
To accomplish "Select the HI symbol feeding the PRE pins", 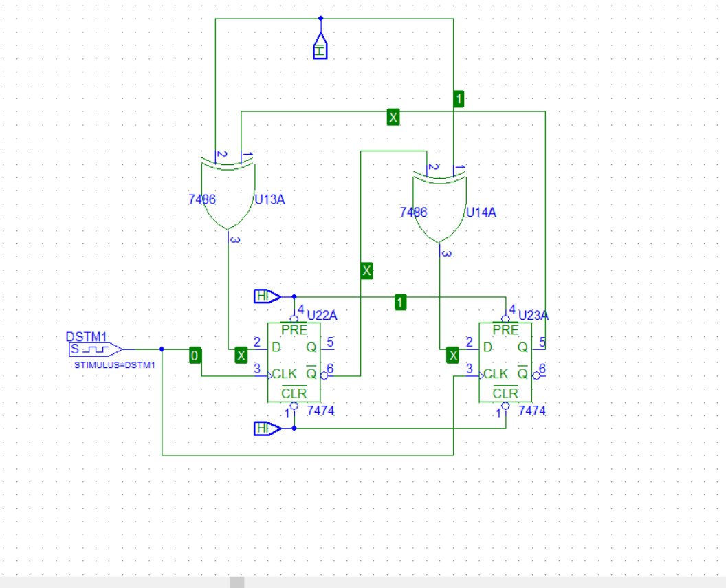I will tap(267, 296).
